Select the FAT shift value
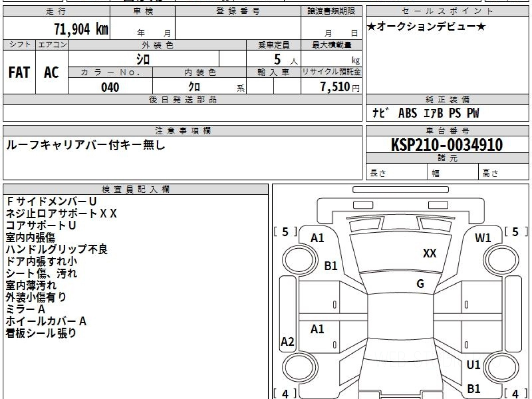532x399 pixels. [19, 73]
